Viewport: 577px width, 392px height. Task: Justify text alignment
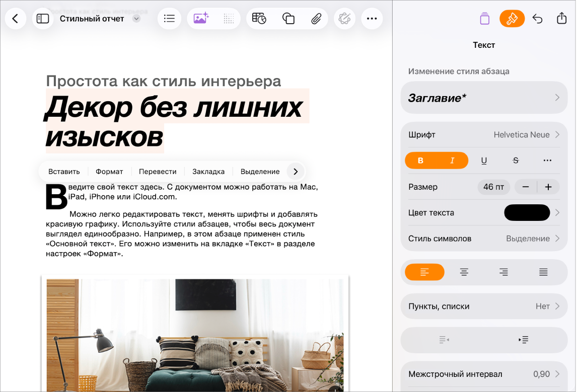click(x=543, y=272)
